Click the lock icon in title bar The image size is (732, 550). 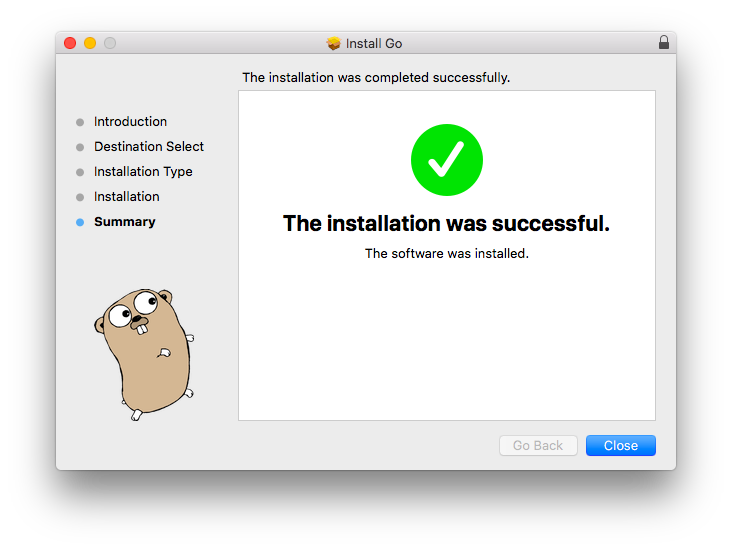(664, 42)
